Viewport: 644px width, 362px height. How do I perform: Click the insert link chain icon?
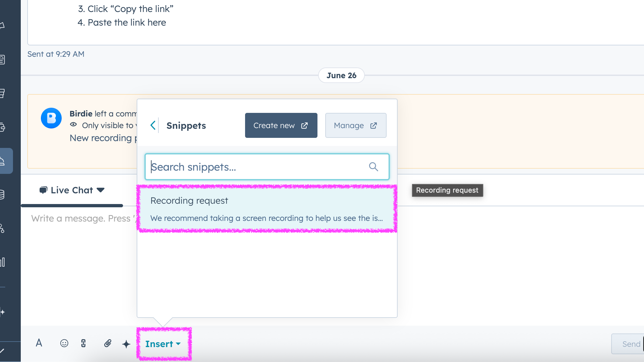[83, 343]
